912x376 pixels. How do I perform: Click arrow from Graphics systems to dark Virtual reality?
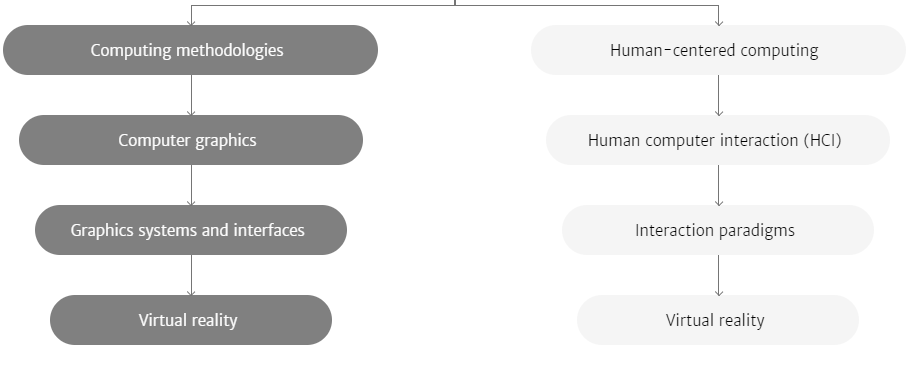(191, 275)
